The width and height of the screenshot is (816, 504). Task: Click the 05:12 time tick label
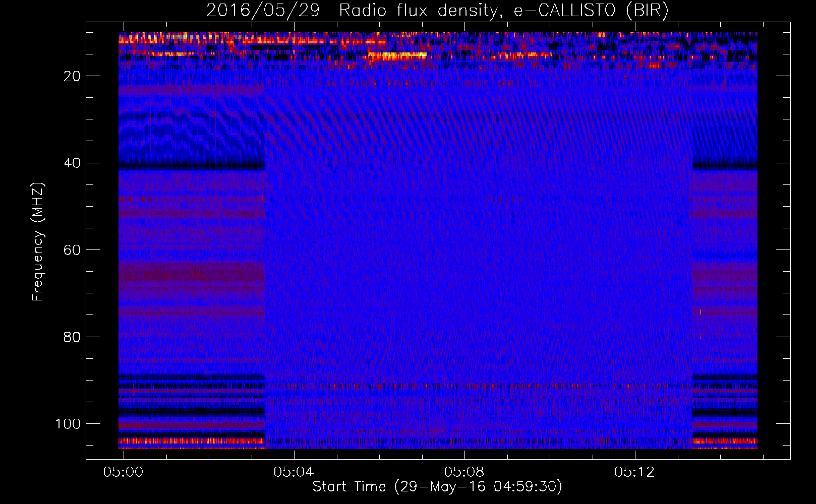pos(634,472)
